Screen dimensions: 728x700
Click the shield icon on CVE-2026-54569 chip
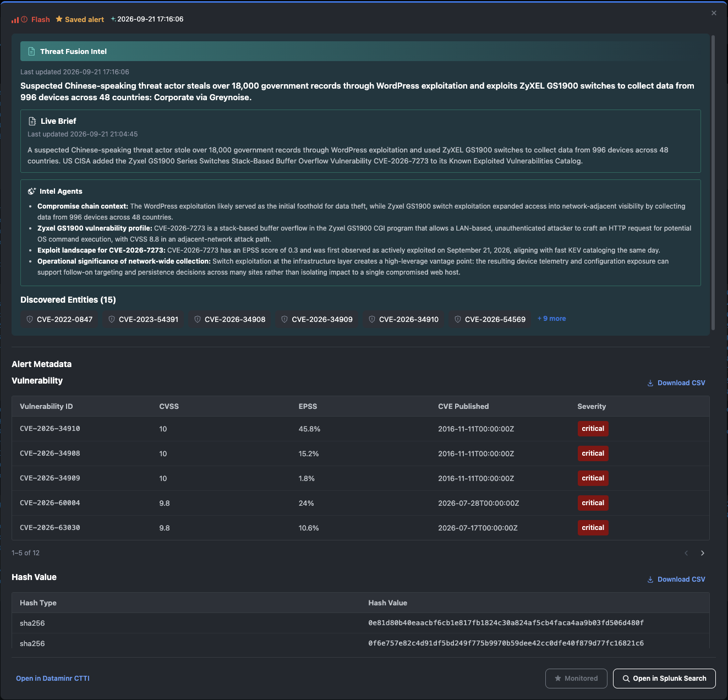458,319
